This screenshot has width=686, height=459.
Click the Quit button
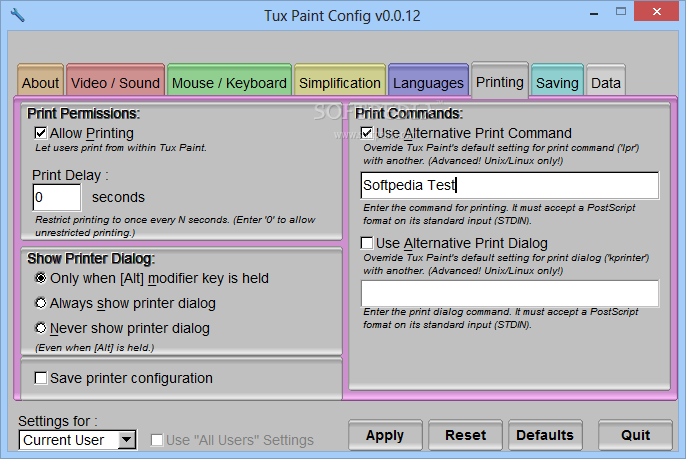click(635, 435)
